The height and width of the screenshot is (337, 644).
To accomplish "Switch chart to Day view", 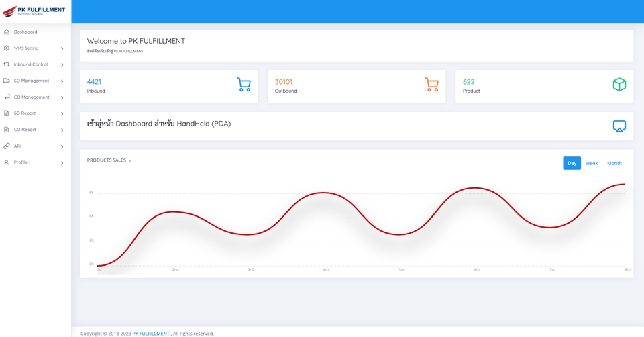I will coord(572,163).
